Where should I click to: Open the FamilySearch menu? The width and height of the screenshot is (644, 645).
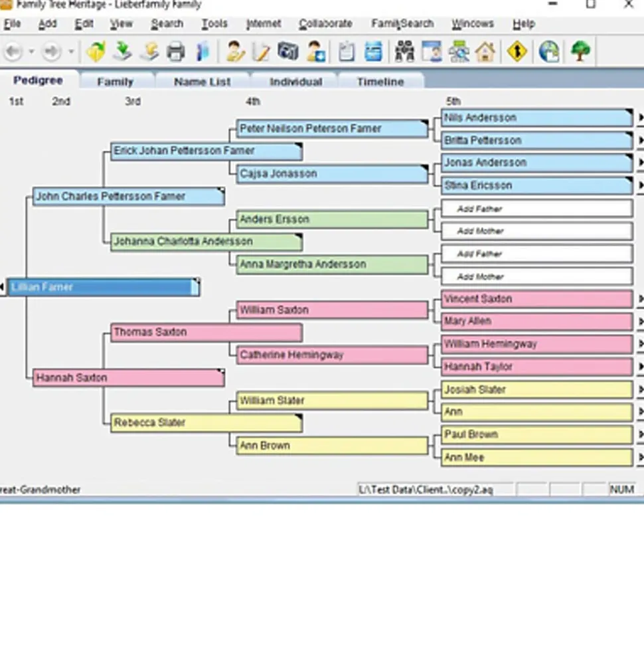(402, 24)
